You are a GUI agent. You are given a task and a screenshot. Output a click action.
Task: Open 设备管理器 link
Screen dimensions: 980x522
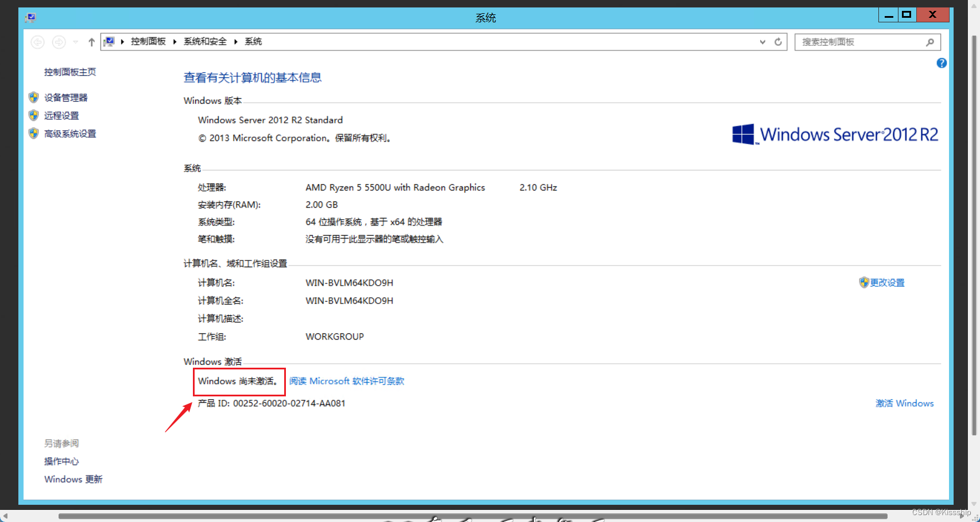pyautogui.click(x=66, y=98)
